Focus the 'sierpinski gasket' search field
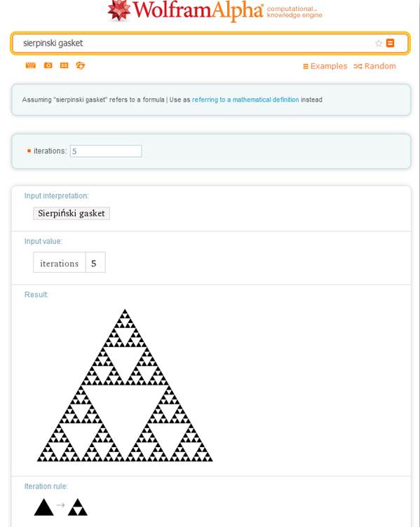This screenshot has height=527, width=420. [198, 43]
